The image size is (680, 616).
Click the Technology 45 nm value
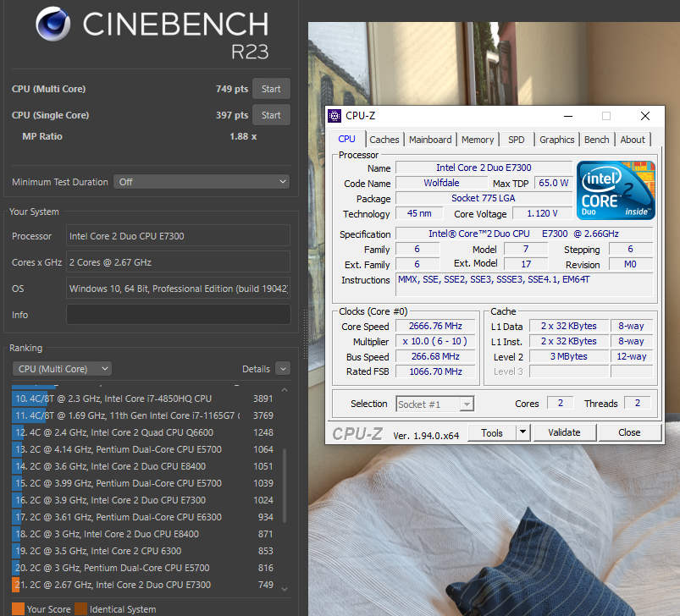point(419,213)
